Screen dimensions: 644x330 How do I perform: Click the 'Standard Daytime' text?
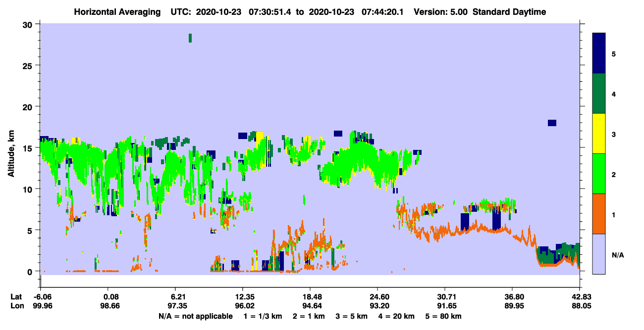(509, 12)
